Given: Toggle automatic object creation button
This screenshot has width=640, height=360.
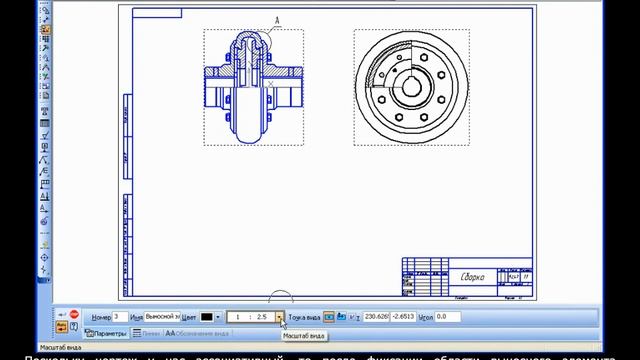Looking at the screenshot, I should [62, 327].
